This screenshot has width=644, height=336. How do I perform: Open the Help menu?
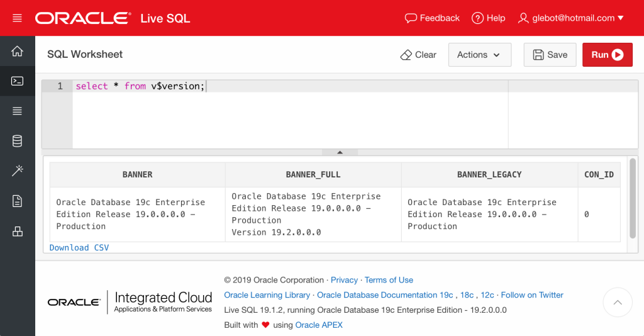pos(489,18)
